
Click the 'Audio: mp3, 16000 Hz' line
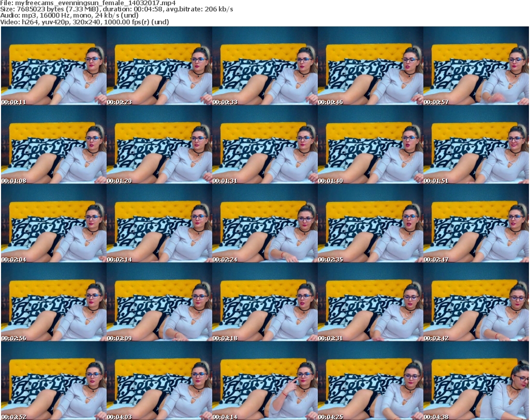click(69, 16)
